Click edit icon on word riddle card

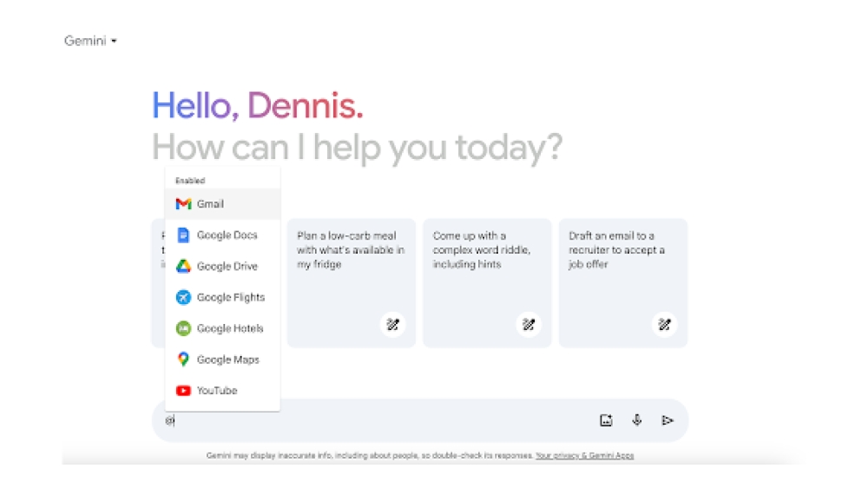point(529,325)
